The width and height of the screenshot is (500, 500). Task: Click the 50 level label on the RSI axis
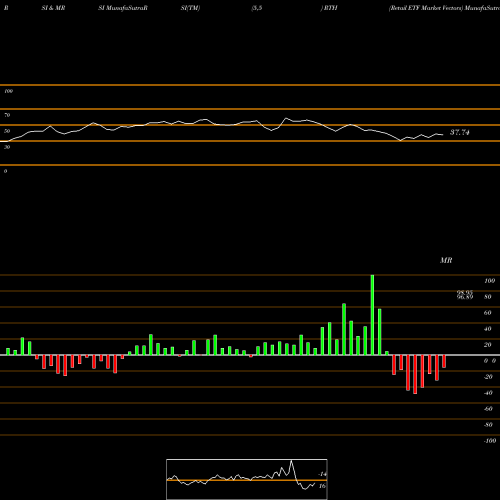coord(7,131)
